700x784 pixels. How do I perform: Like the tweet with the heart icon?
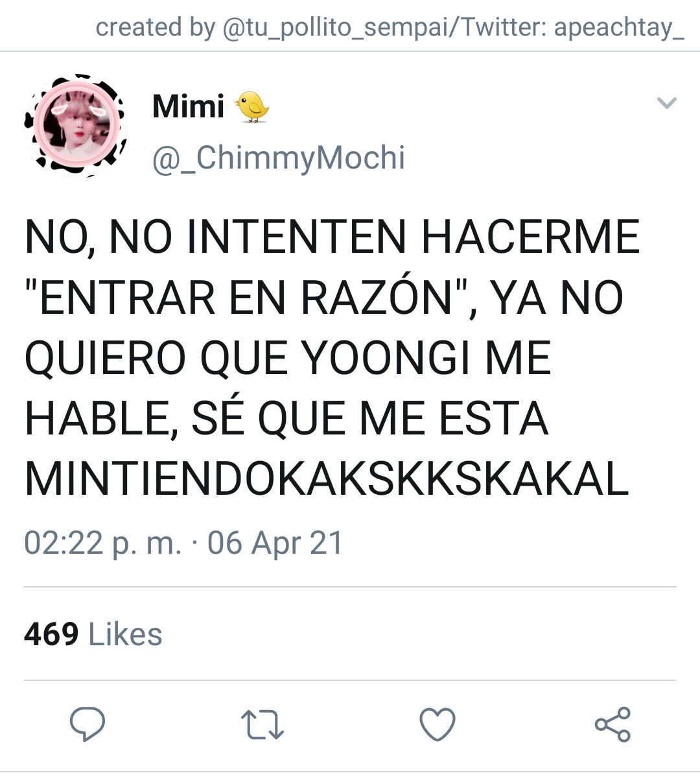coord(437,724)
